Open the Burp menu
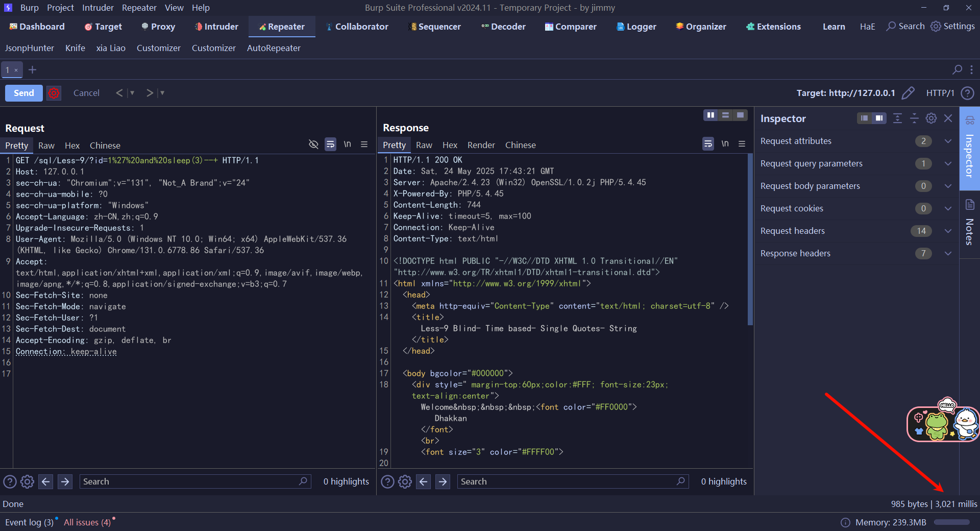The image size is (980, 531). [29, 8]
